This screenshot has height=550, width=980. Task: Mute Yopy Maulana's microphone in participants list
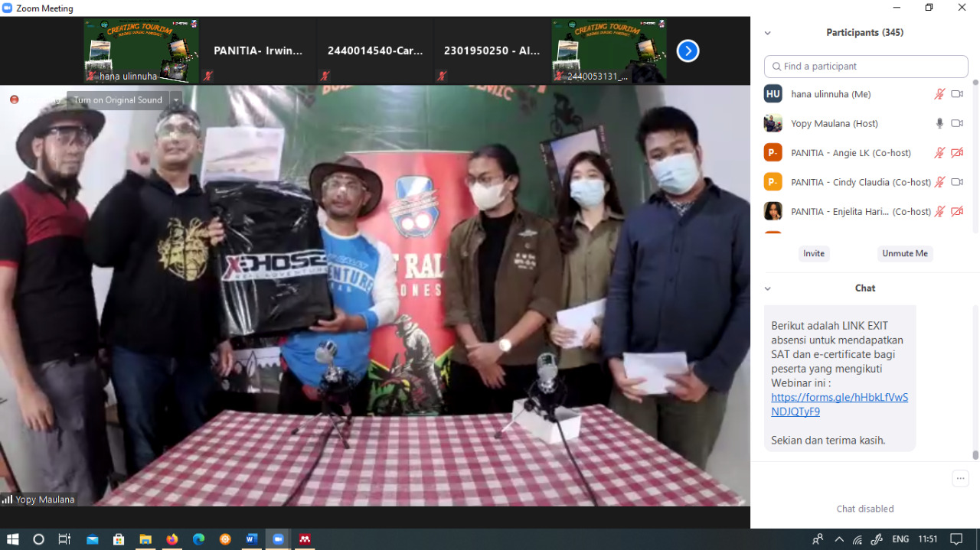click(x=940, y=123)
